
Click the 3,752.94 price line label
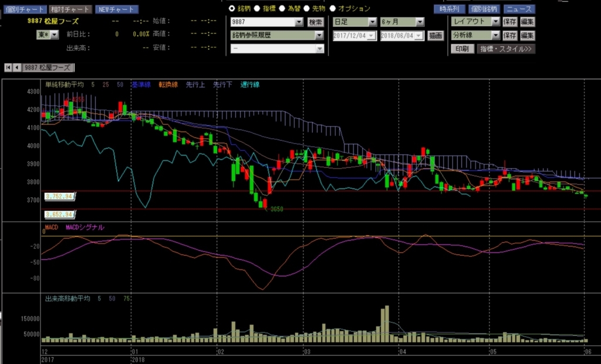(59, 196)
